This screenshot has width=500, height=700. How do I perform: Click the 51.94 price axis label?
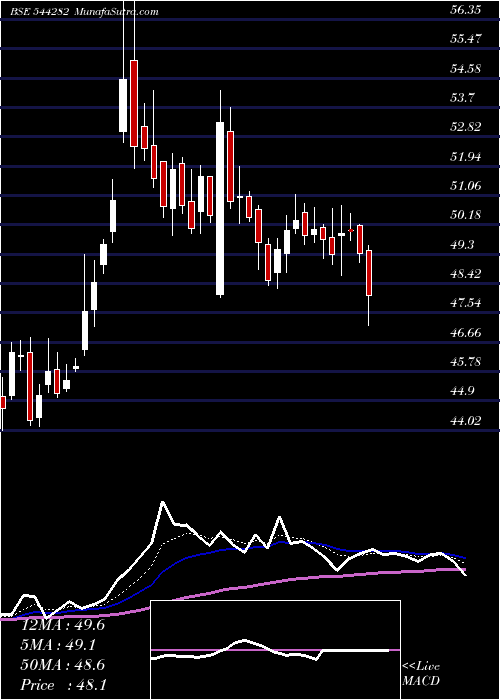pyautogui.click(x=465, y=157)
